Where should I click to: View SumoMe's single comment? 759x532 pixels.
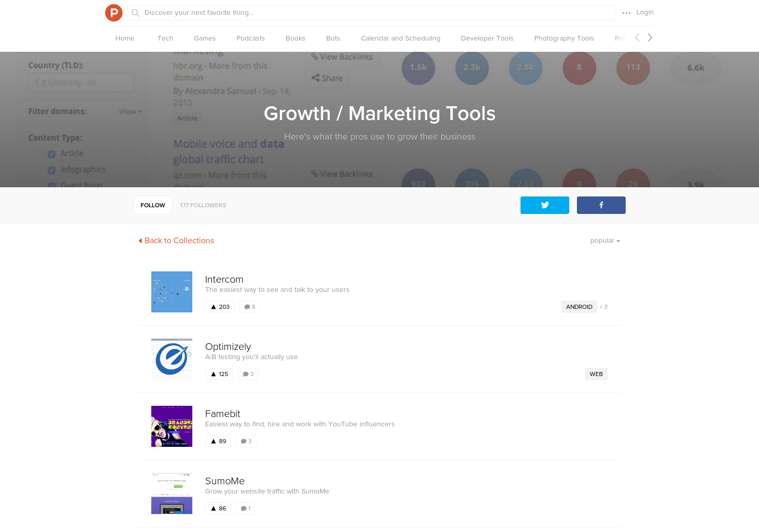[x=245, y=508]
